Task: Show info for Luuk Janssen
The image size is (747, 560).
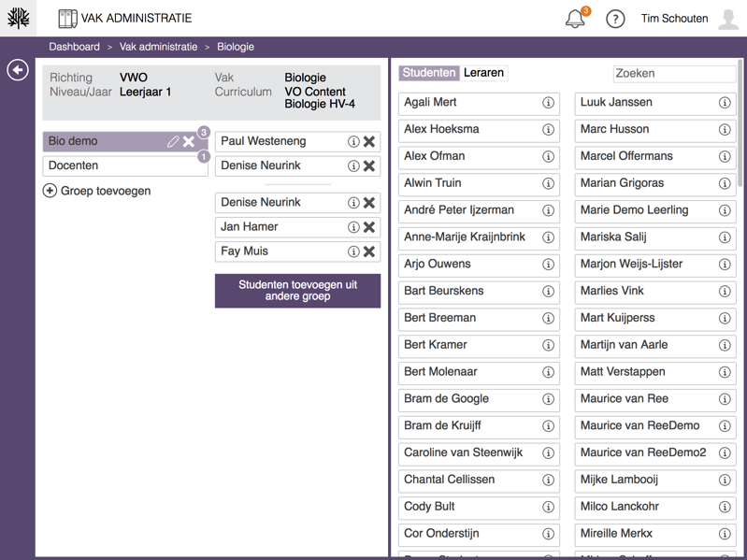Action: pos(724,103)
